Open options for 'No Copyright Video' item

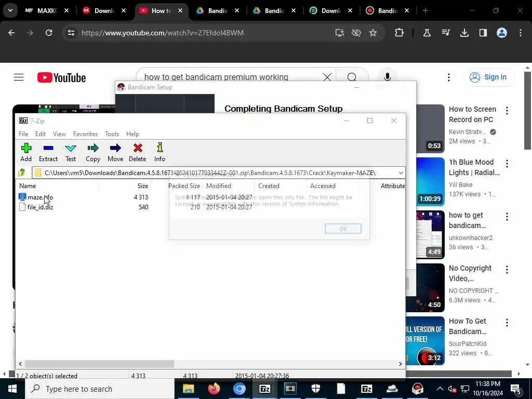(507, 270)
